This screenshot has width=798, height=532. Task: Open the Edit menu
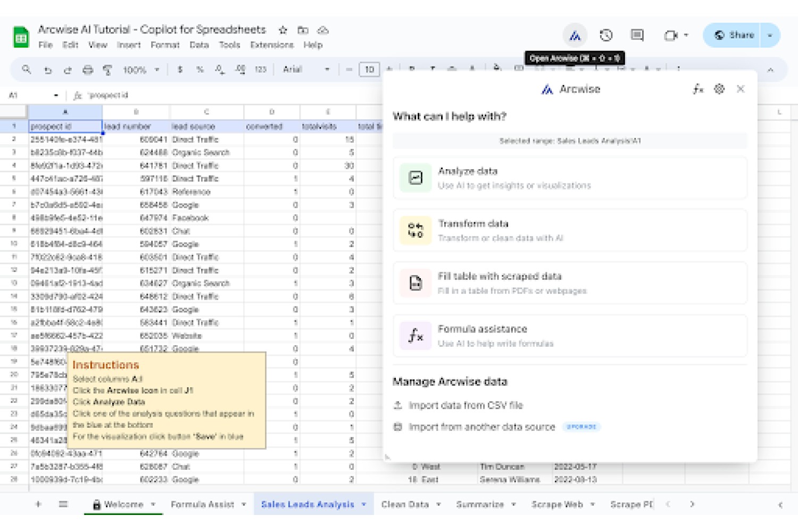click(x=70, y=45)
